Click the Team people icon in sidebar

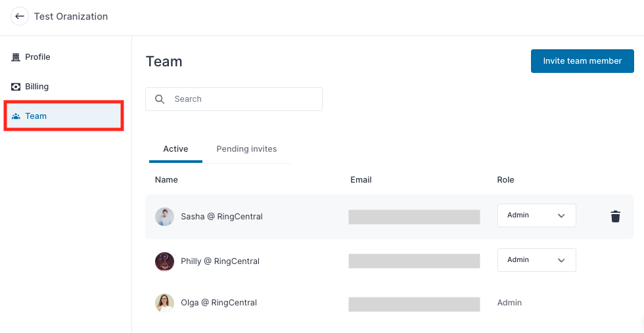pos(16,116)
